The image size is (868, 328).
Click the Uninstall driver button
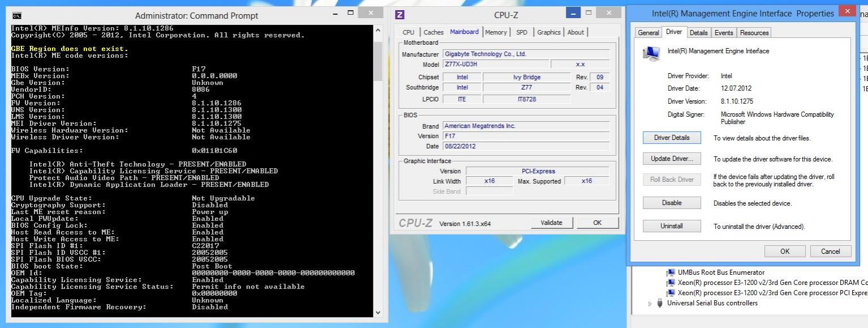coord(672,226)
